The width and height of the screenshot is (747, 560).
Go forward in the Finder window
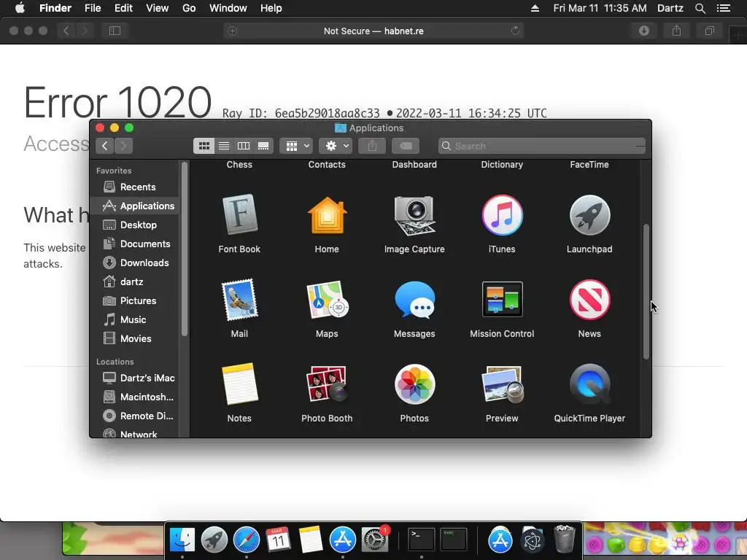tap(123, 146)
